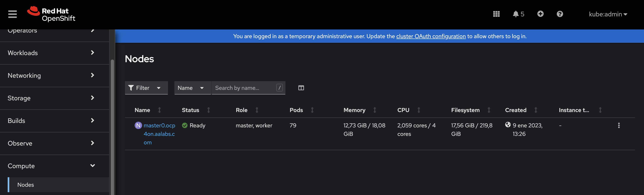Viewport: 644px width, 195px height.
Task: Open the master0.ocp4on.aalabs.com node link
Action: pos(159,134)
